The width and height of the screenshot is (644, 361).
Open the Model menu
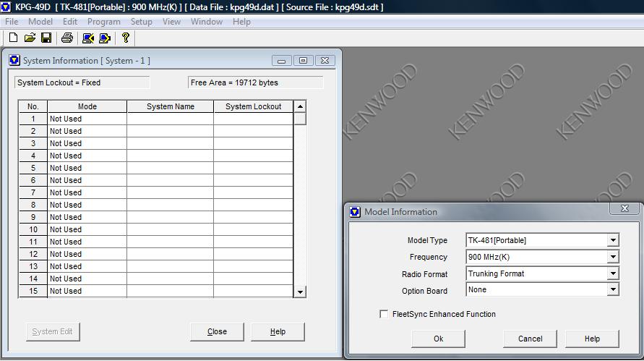point(40,22)
